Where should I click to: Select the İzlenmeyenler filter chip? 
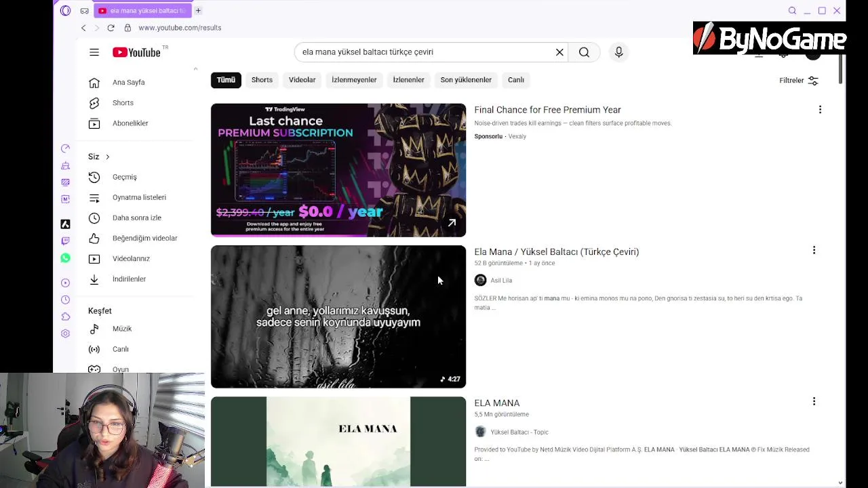(x=354, y=80)
